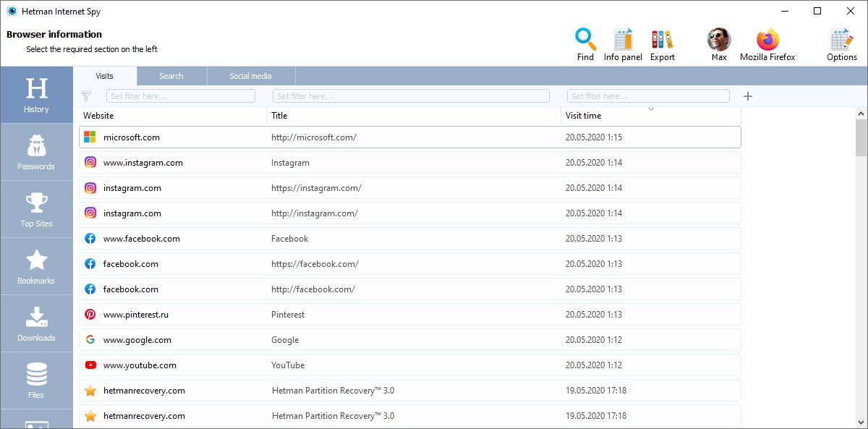
Task: Click the www.instagram.com row favicon
Action: pyautogui.click(x=90, y=163)
